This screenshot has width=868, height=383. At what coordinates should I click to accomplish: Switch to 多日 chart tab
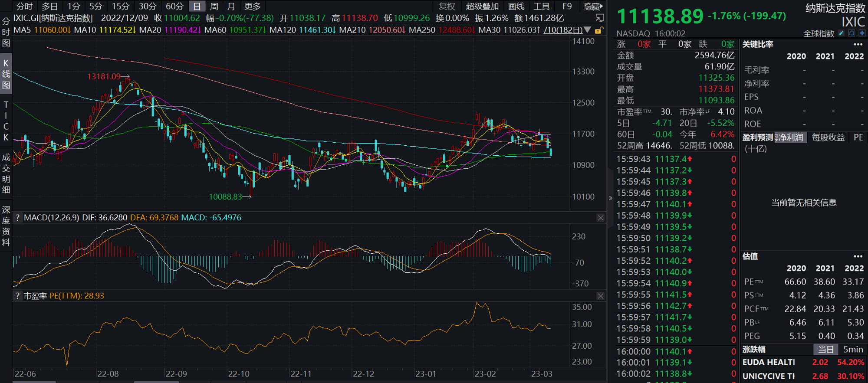point(50,6)
